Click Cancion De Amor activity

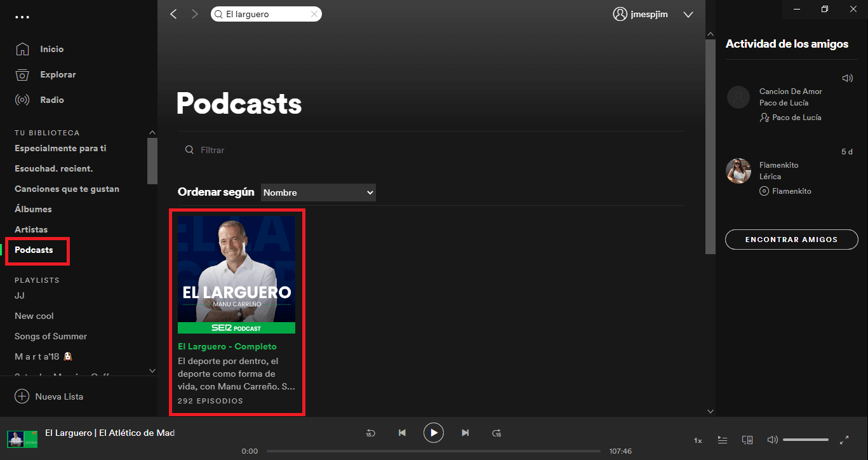point(791,91)
